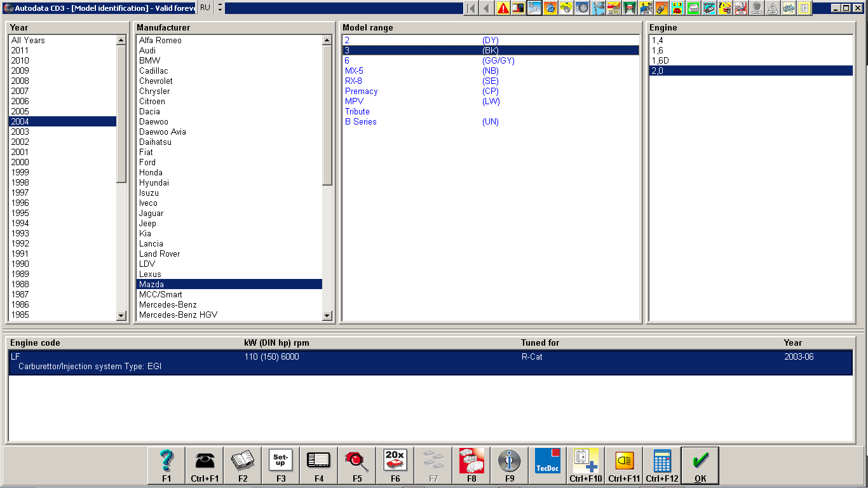Select the LF engine code row
This screenshot has height=488, width=868.
430,362
